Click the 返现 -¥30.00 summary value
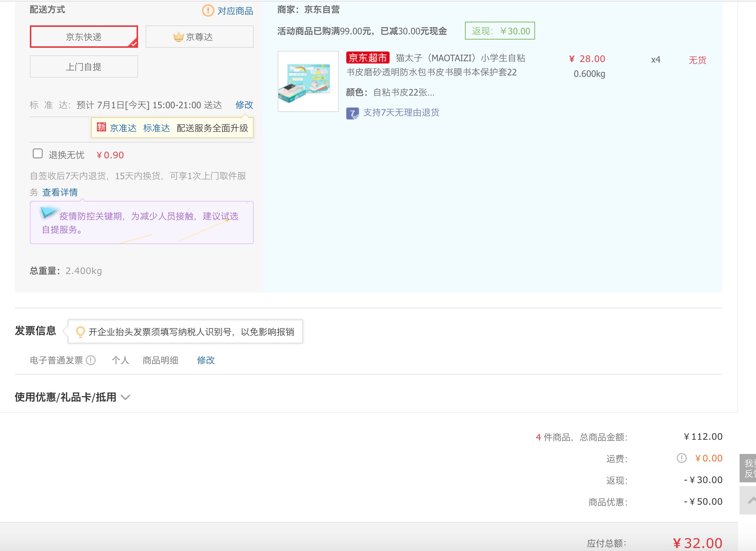756x551 pixels. tap(703, 480)
